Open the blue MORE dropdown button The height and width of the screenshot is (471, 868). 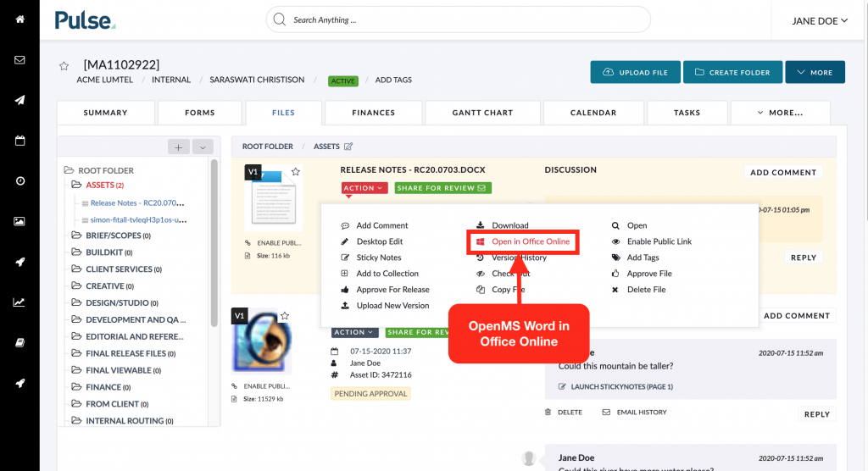(x=815, y=72)
